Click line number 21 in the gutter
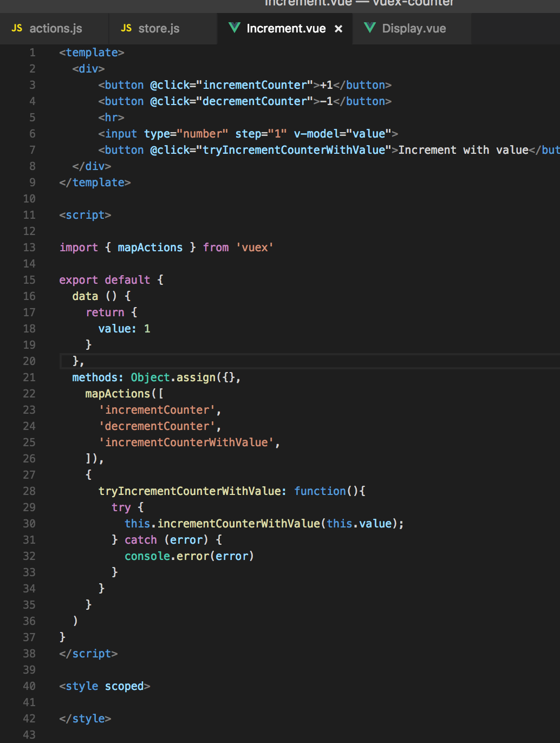Viewport: 560px width, 743px height. pos(29,377)
